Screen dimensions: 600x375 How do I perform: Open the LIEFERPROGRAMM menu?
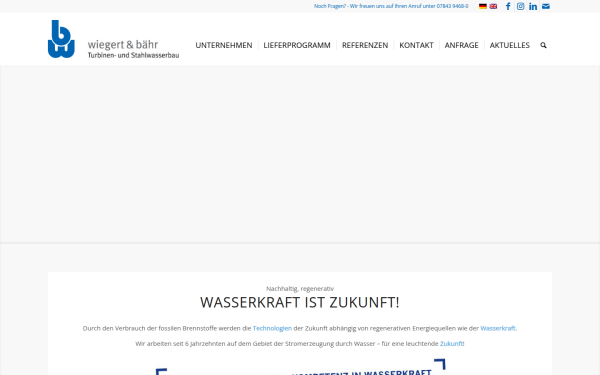297,45
